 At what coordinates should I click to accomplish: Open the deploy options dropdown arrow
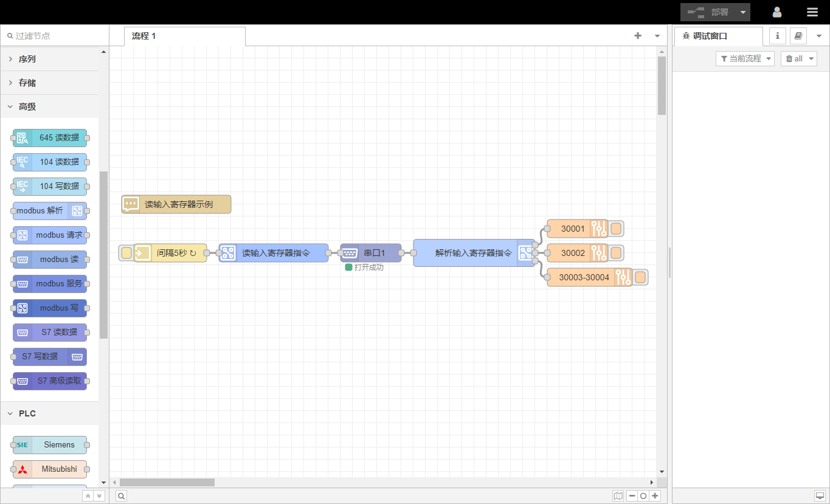point(743,12)
